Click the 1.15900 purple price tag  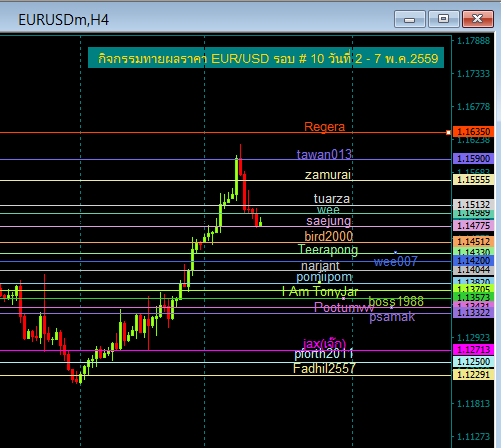473,159
